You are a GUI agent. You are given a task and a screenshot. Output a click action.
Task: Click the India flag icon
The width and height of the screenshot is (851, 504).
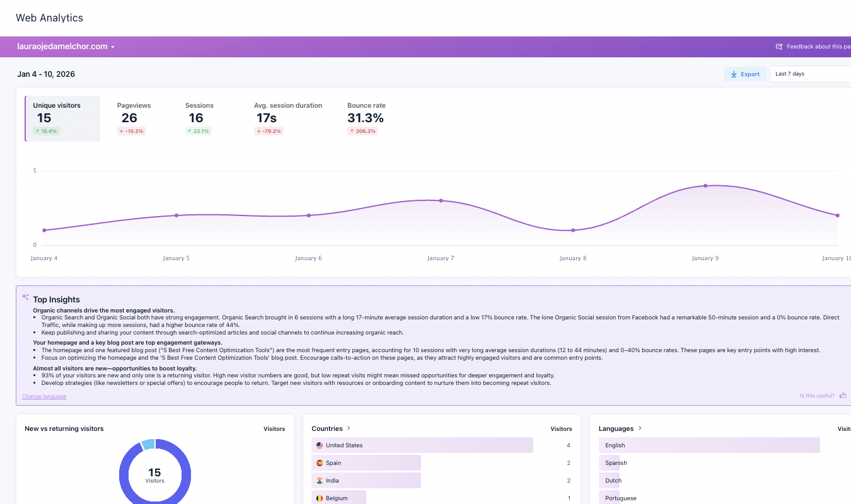click(320, 480)
